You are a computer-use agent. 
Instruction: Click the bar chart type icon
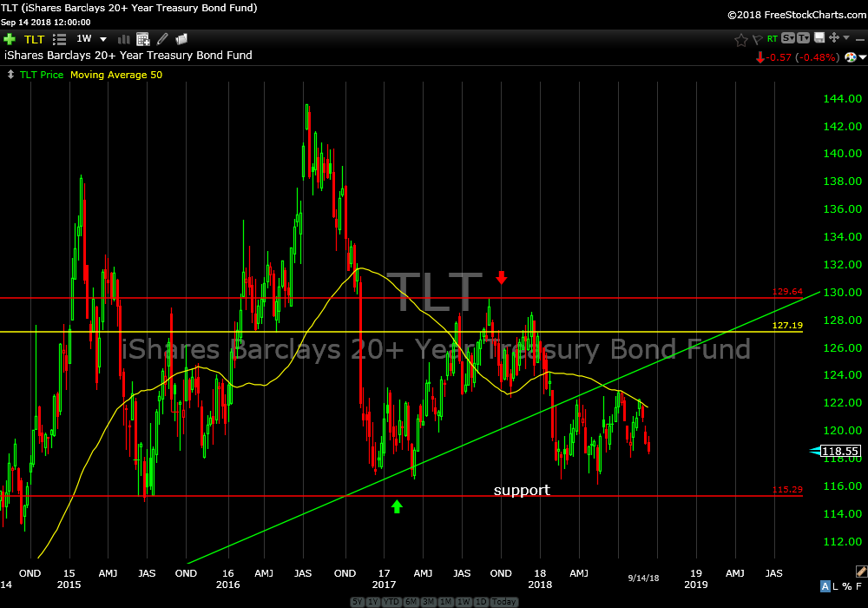123,39
